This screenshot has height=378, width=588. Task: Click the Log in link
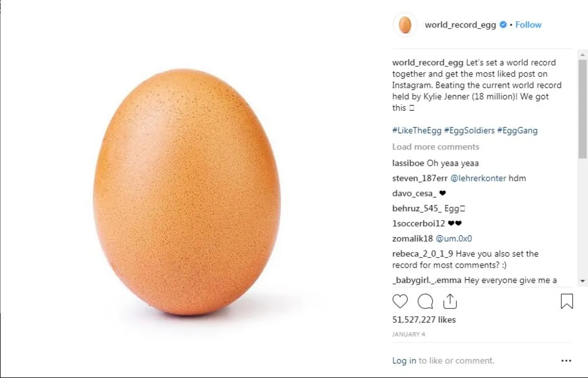[x=404, y=360]
